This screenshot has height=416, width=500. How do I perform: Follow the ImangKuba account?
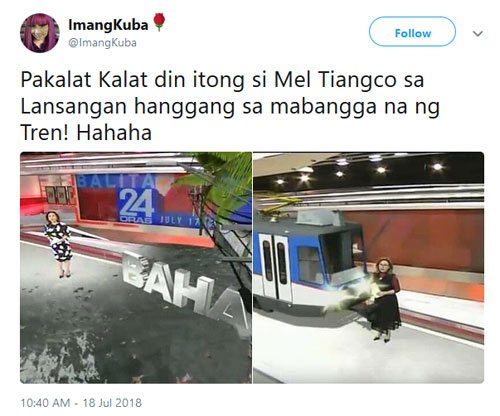412,32
